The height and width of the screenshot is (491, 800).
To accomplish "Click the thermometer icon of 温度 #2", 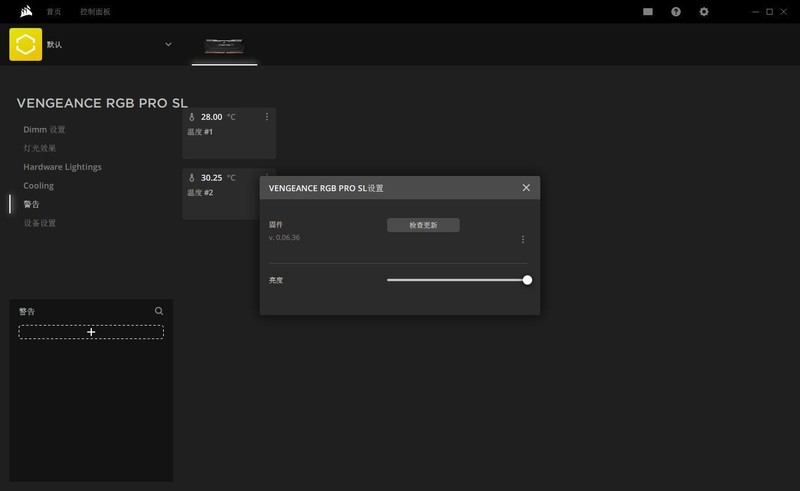I will pos(192,178).
